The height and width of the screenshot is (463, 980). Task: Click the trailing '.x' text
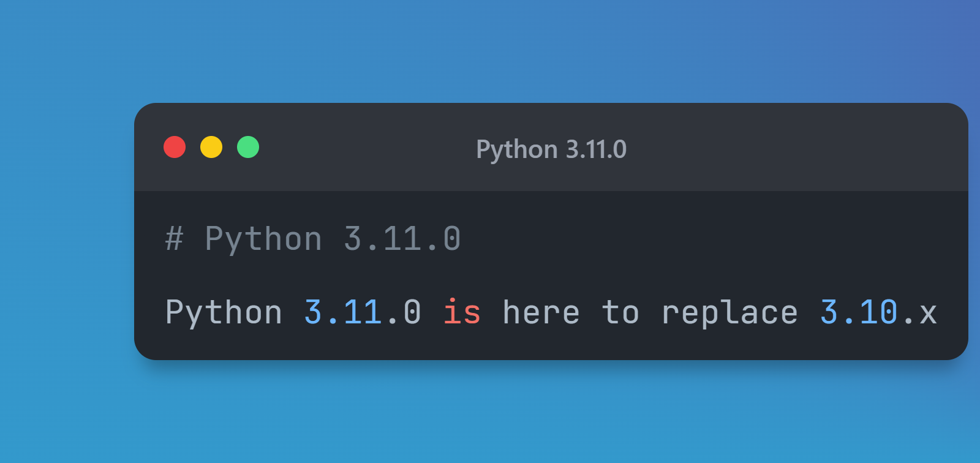point(919,313)
